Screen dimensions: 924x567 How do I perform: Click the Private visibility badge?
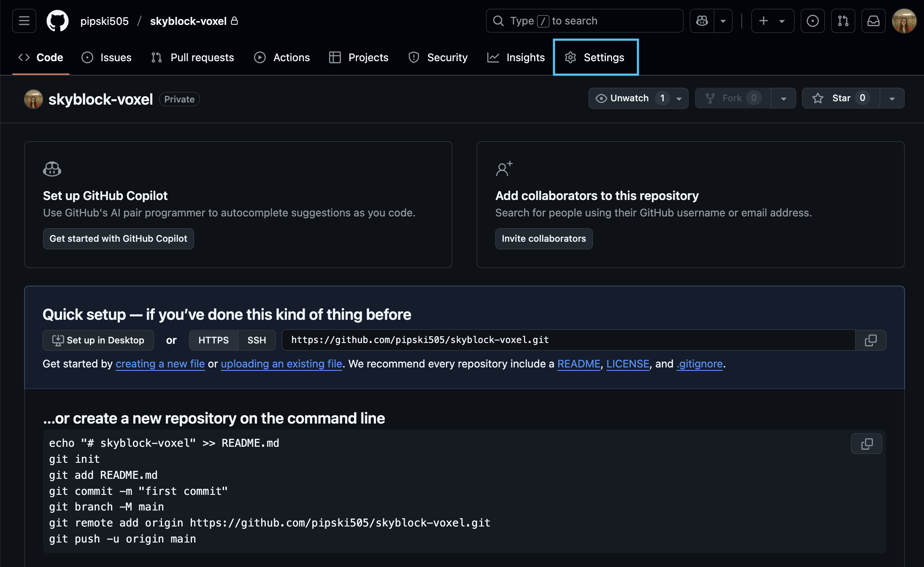pyautogui.click(x=179, y=99)
